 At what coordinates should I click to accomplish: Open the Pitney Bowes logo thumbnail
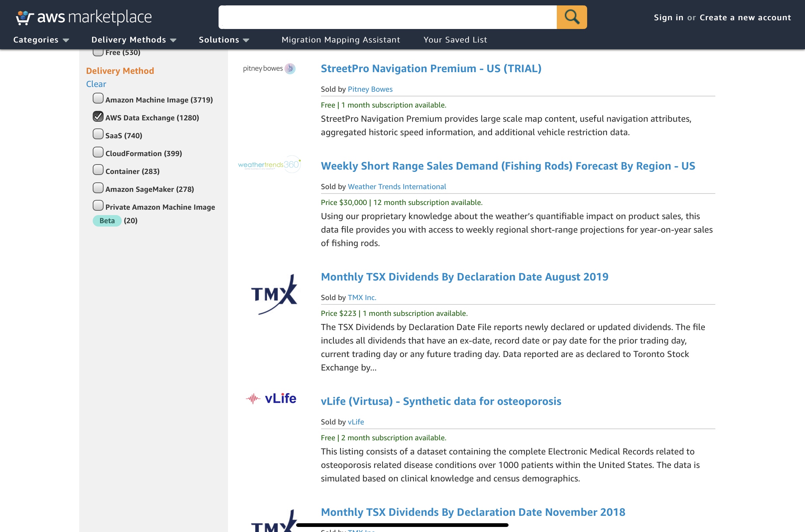click(x=269, y=68)
